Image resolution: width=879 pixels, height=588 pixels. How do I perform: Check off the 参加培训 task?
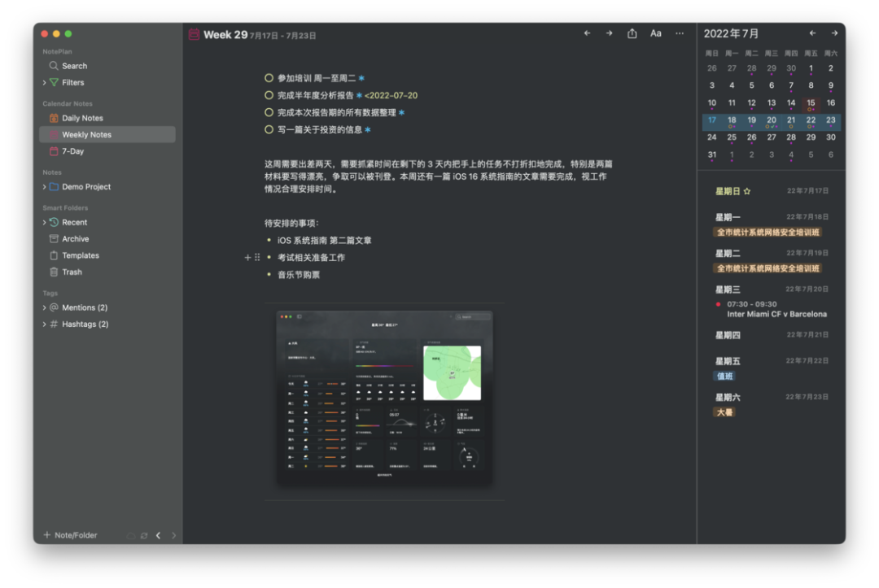(269, 78)
